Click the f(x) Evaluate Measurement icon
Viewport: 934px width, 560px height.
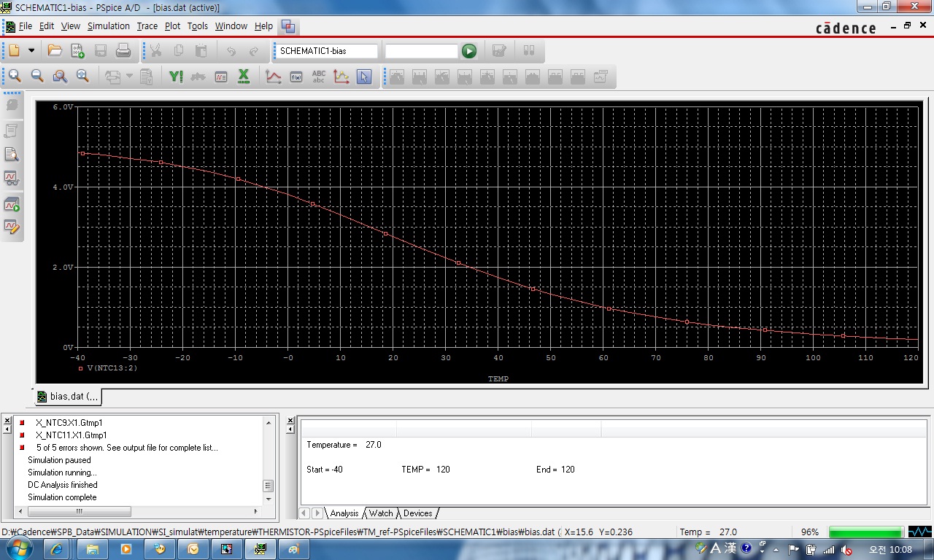[296, 76]
